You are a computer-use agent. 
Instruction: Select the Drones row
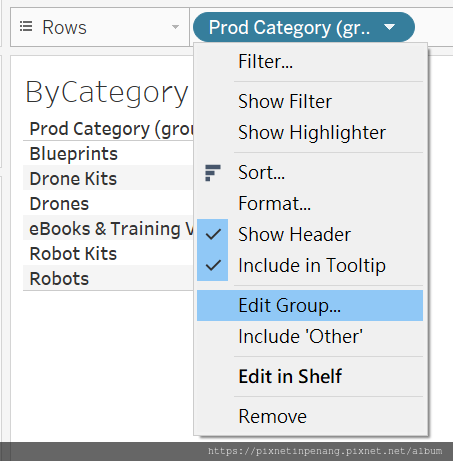coord(108,203)
